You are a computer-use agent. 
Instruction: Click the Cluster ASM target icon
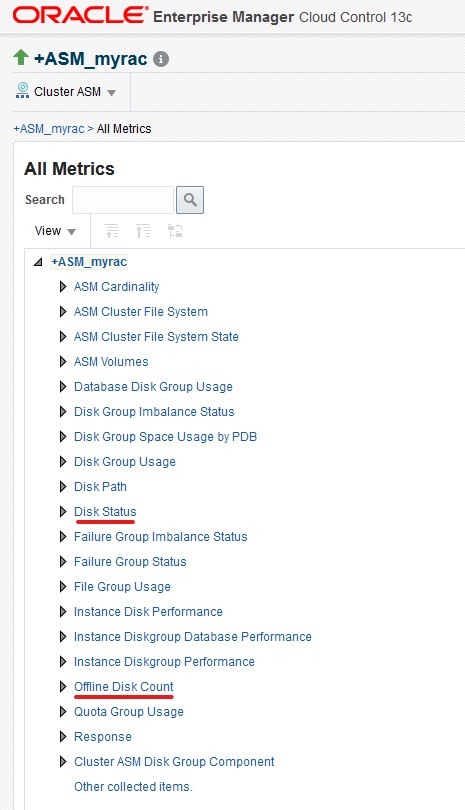(22, 90)
